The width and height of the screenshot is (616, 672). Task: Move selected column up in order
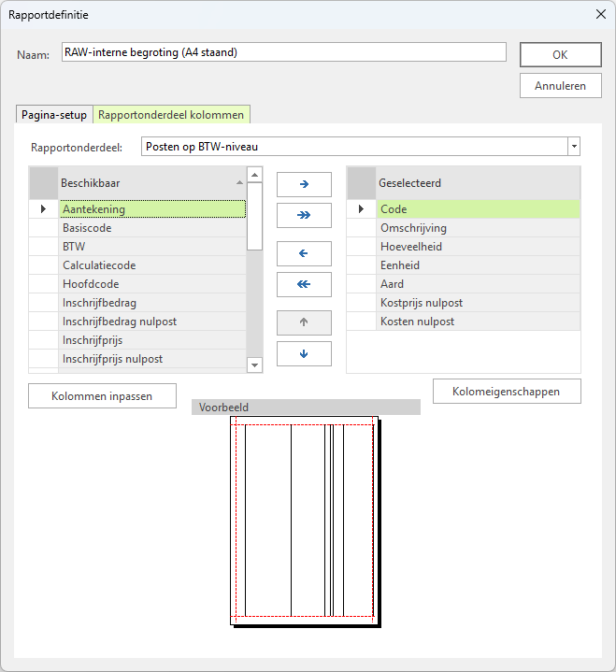click(304, 322)
